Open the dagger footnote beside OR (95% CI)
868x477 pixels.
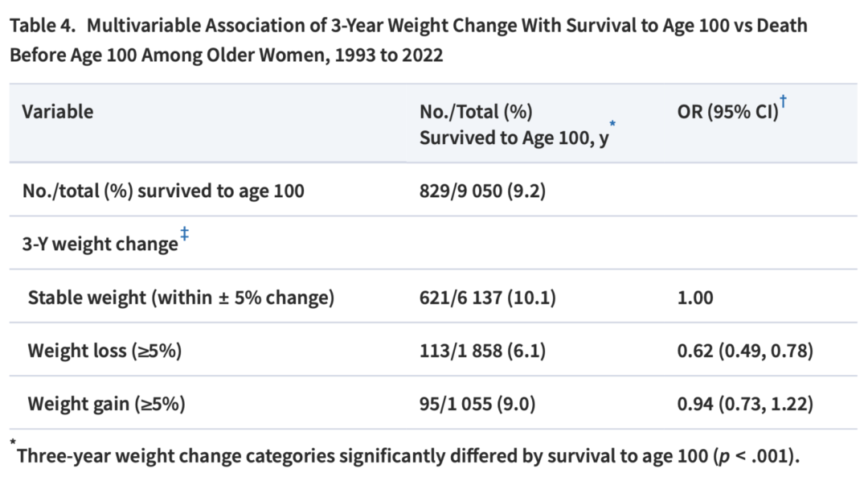tap(784, 101)
